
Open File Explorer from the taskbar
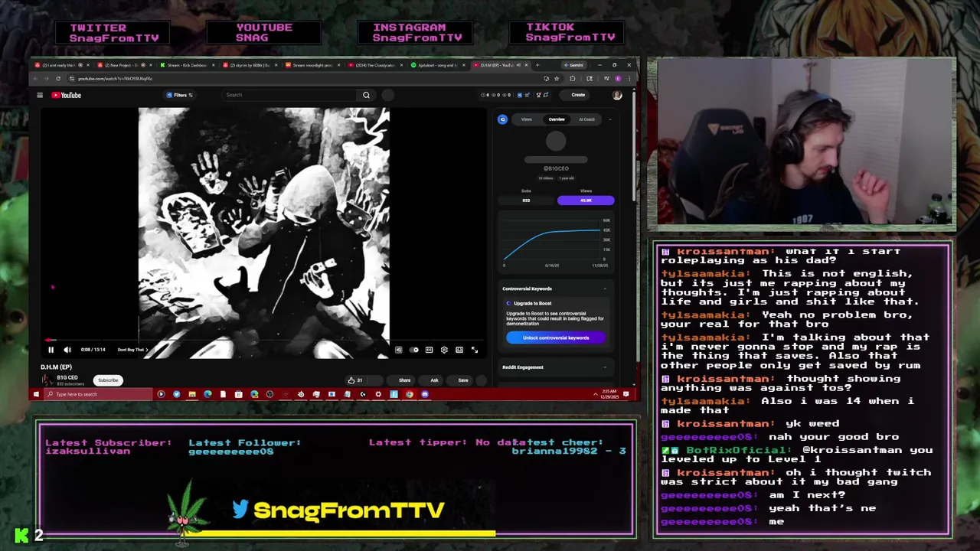(x=192, y=394)
